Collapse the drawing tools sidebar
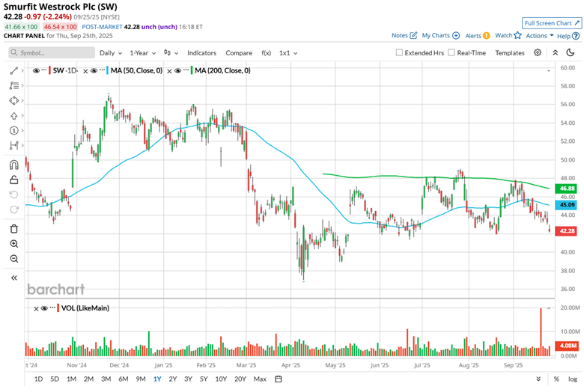The image size is (584, 392). 13,278
